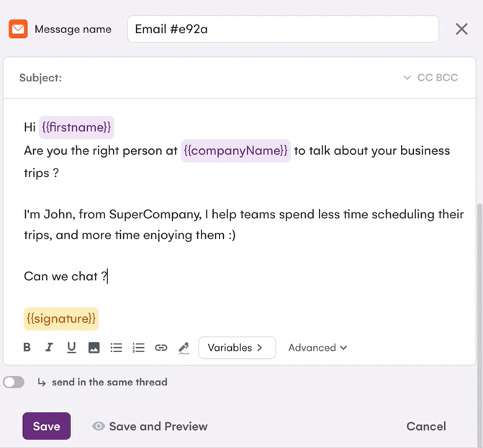Click the orange envelope message icon

tap(18, 30)
